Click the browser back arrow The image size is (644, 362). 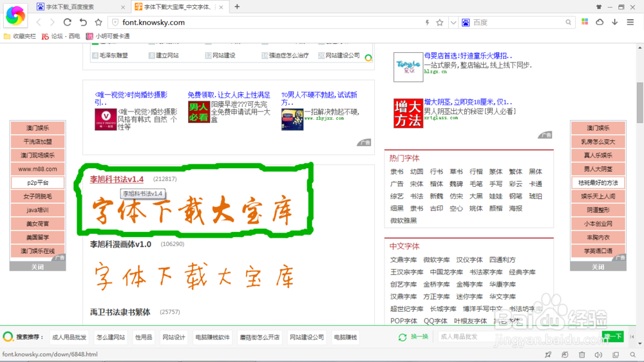coord(39,23)
